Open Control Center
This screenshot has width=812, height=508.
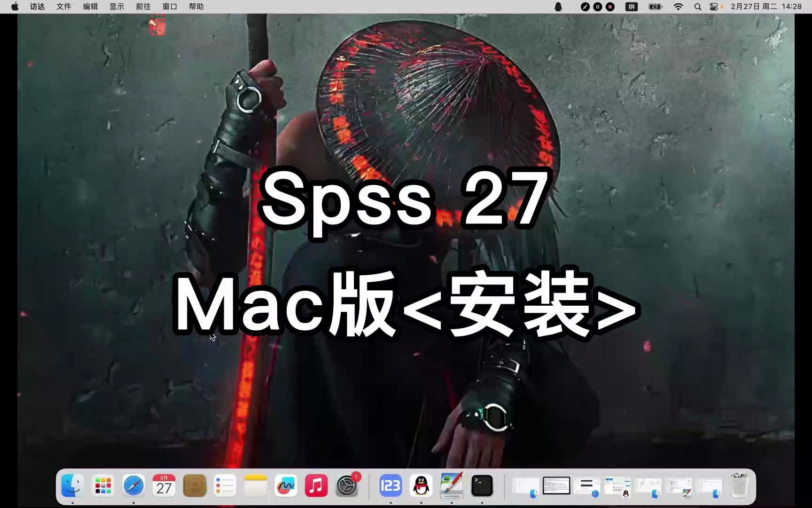point(714,7)
